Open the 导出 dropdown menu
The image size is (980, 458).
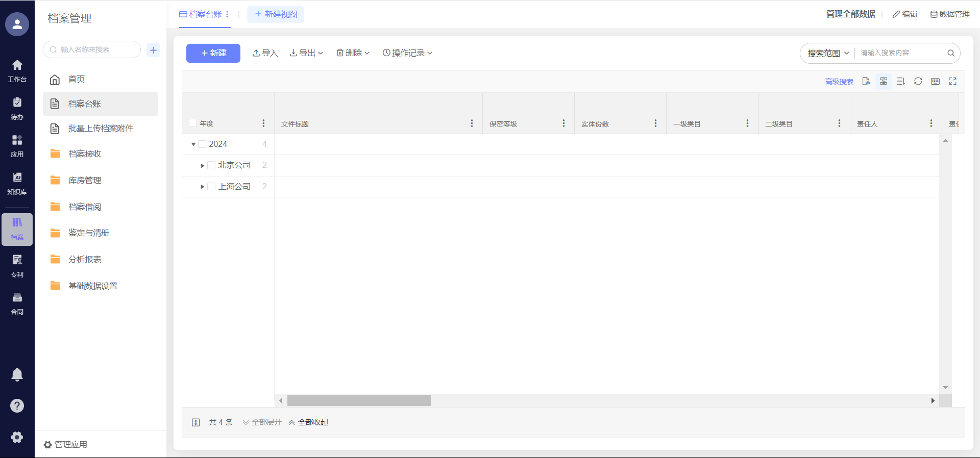point(306,53)
